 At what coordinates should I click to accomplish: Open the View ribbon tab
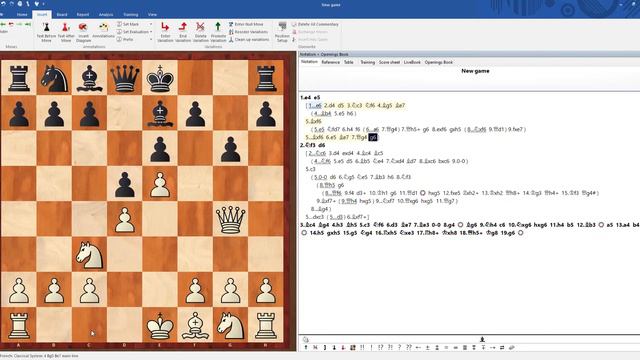[x=152, y=15]
